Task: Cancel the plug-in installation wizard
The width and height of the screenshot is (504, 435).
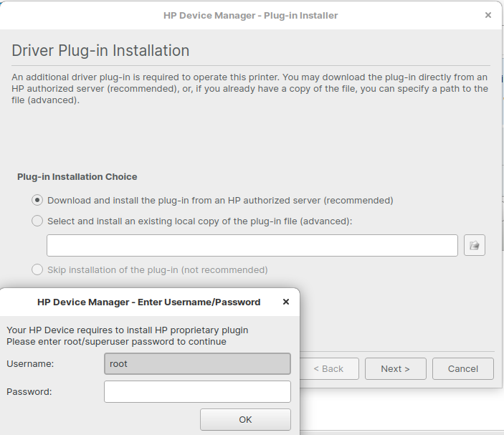Action: pyautogui.click(x=462, y=369)
